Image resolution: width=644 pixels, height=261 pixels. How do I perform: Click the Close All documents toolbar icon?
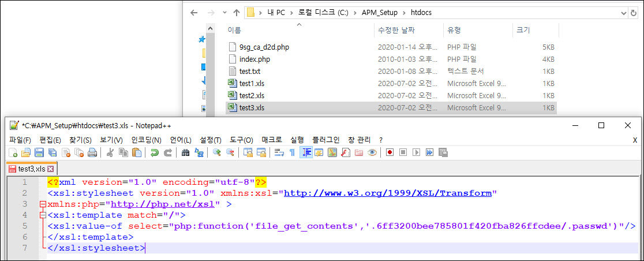click(x=79, y=153)
